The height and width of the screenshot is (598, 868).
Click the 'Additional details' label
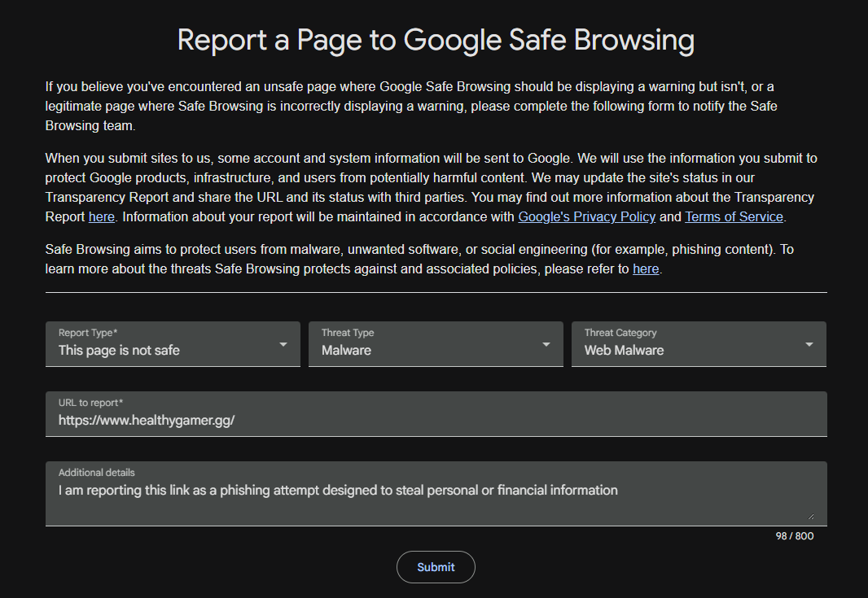[x=96, y=473]
